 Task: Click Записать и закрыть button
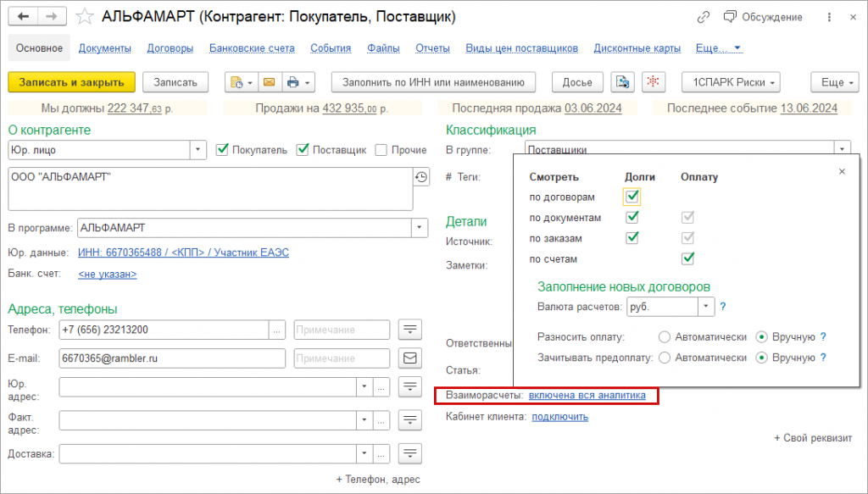[71, 82]
